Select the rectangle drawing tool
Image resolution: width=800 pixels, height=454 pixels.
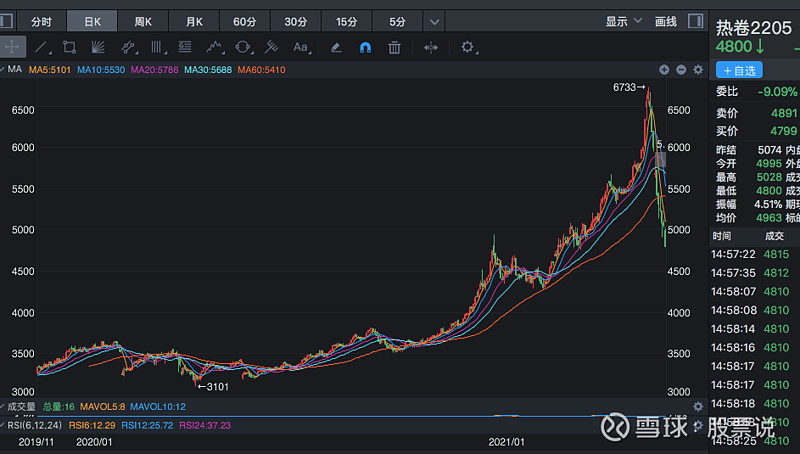pyautogui.click(x=69, y=47)
